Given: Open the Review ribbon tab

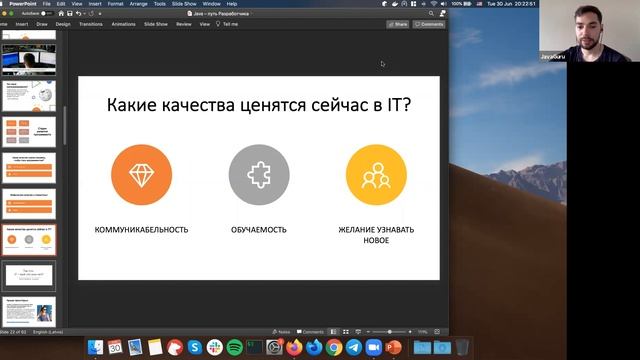Looking at the screenshot, I should point(184,24).
